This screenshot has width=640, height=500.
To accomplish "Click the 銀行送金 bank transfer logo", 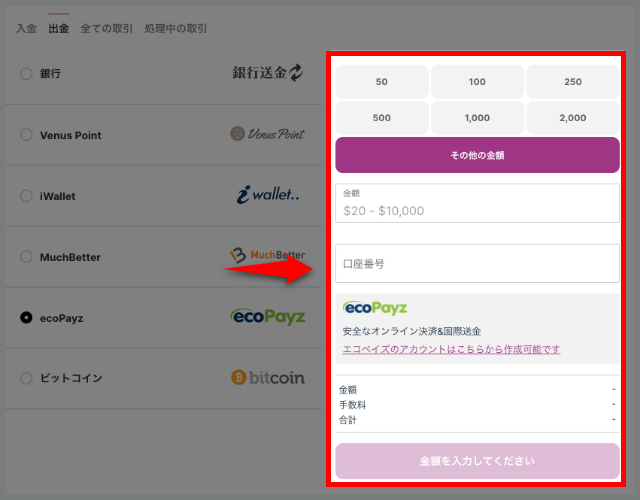I will point(267,73).
